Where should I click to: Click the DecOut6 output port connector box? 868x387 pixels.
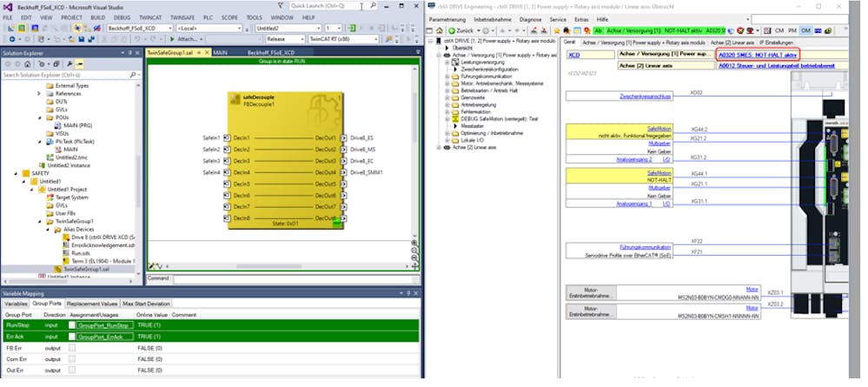click(x=344, y=195)
